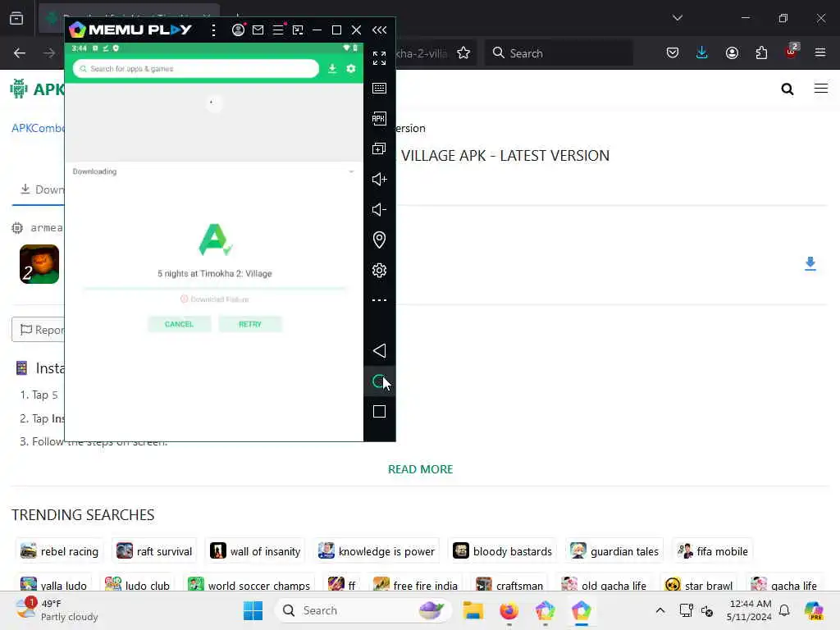This screenshot has height=630, width=840.
Task: Raise volume with the MEmu volume-up icon
Action: 379,179
